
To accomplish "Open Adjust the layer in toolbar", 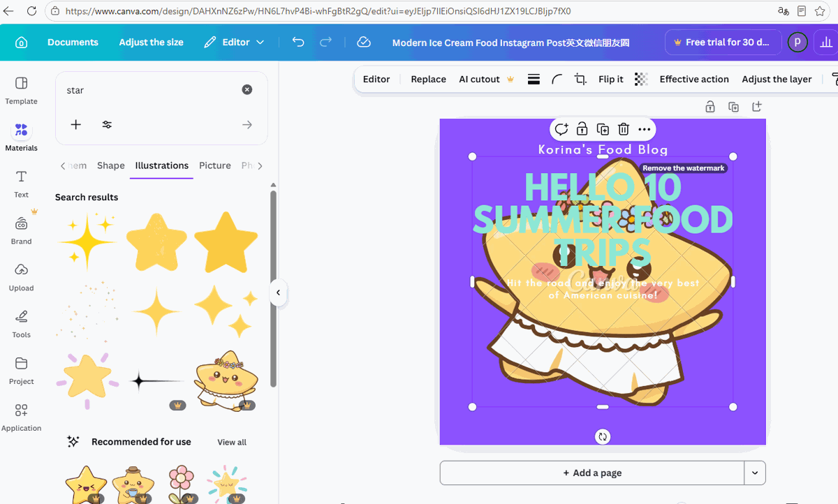I will coord(777,79).
